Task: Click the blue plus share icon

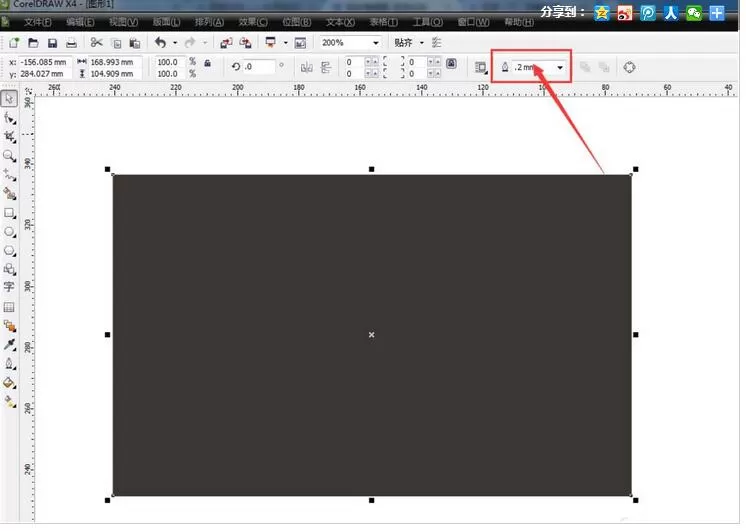Action: point(717,12)
